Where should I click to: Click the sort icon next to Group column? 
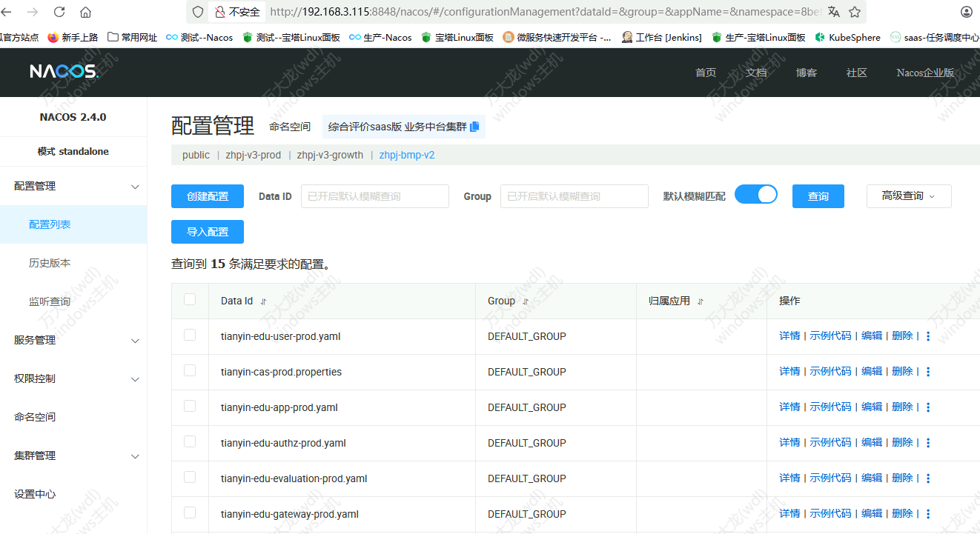(x=526, y=301)
